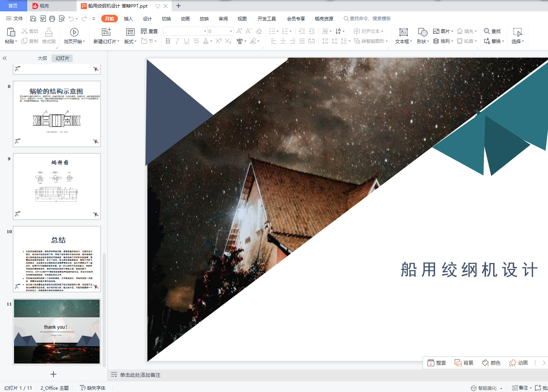The height and width of the screenshot is (392, 548).
Task: Click the New Slide (新建幻灯片) icon
Action: (x=106, y=32)
